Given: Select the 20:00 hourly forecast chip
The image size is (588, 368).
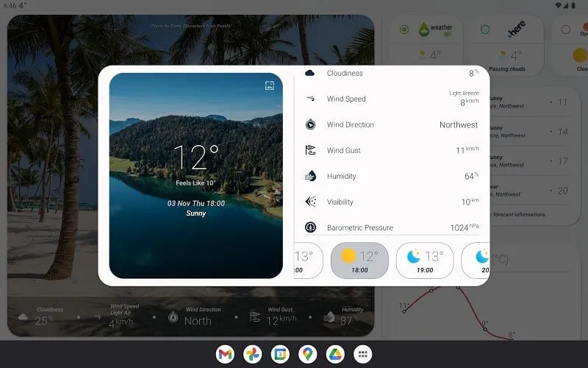Looking at the screenshot, I should 476,261.
